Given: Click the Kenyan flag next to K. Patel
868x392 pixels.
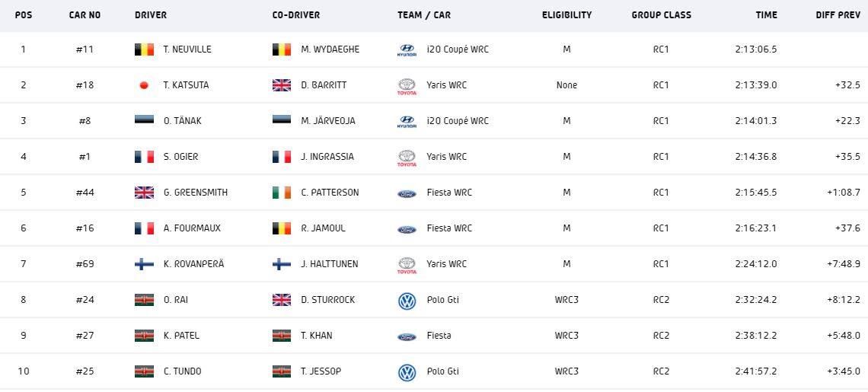Looking at the screenshot, I should [x=144, y=336].
